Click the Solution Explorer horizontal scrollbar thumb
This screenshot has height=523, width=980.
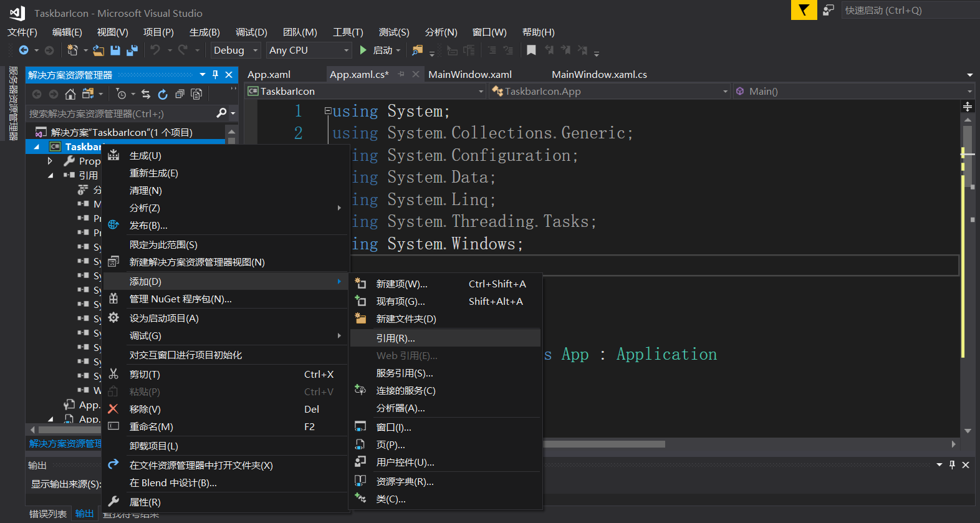(x=69, y=429)
